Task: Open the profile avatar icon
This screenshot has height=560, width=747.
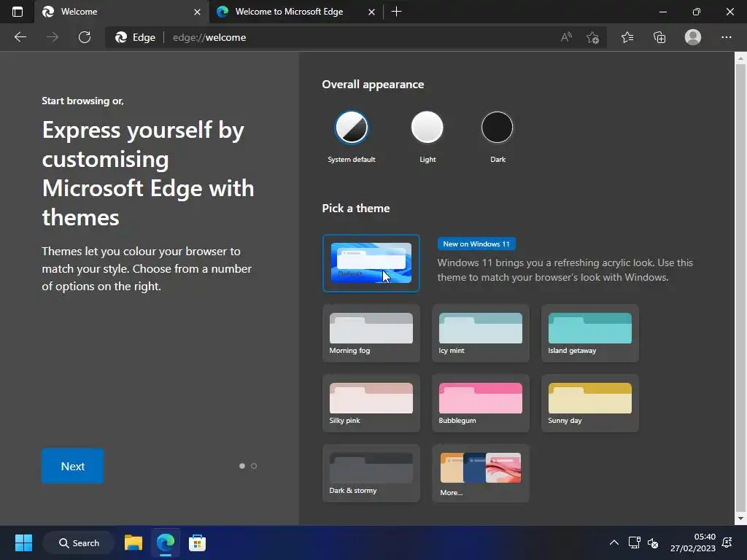Action: click(x=693, y=37)
